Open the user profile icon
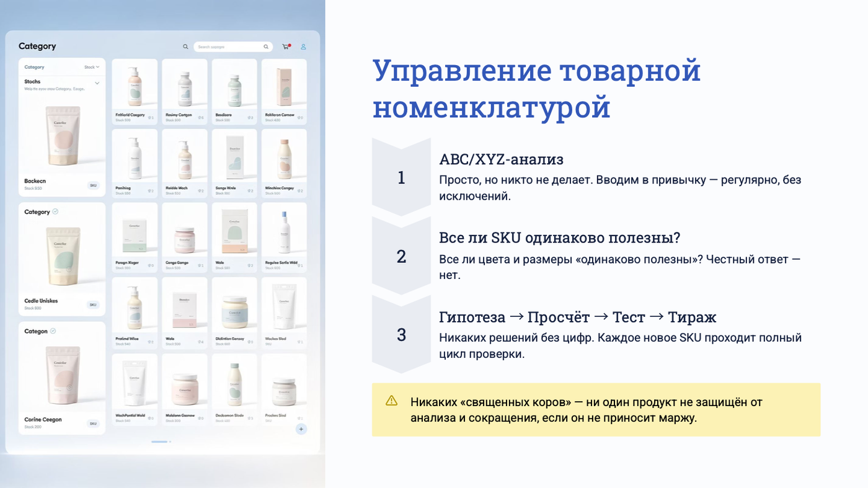Screen dimensions: 868x488 point(303,47)
